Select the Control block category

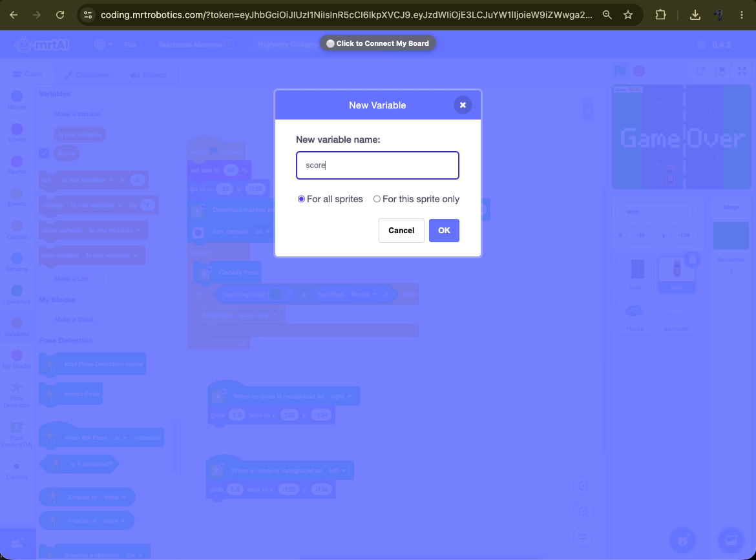coord(17,230)
